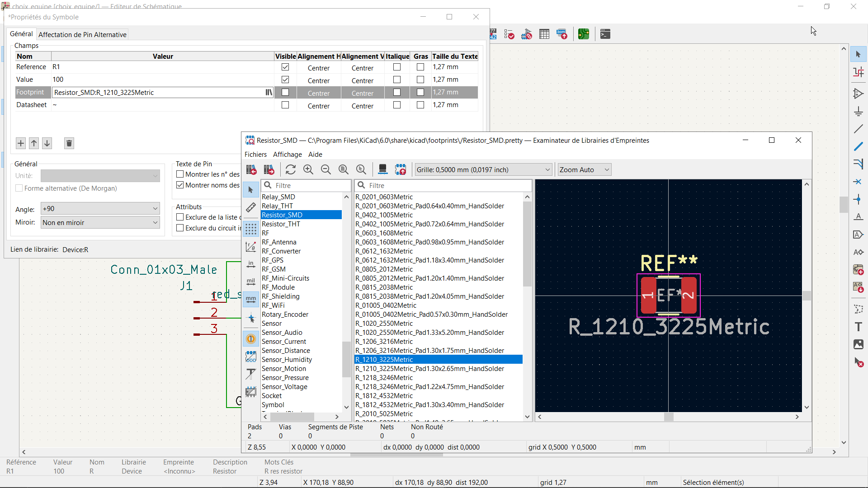Uncheck Montrer noms des pins checkbox
Screen dimensions: 868x488
[x=180, y=185]
